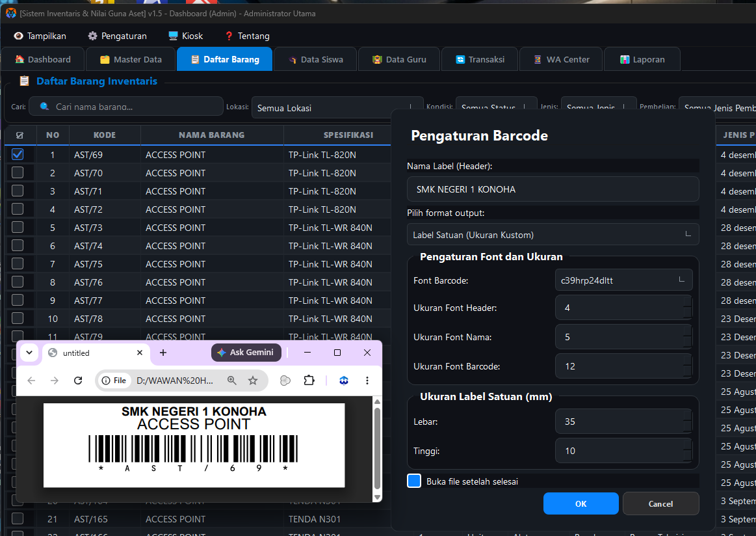Click the Nama Label Header input field
Image resolution: width=756 pixels, height=536 pixels.
coord(553,189)
